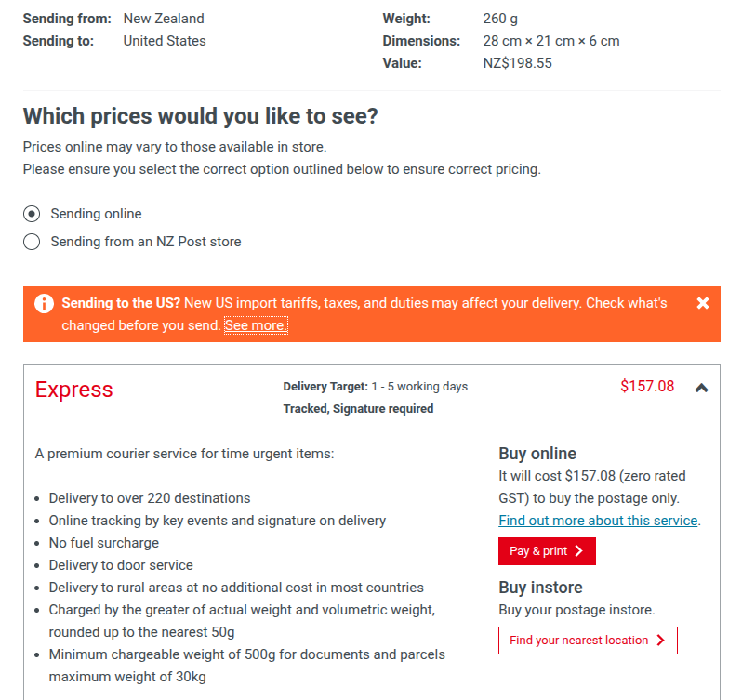Click the $157.08 Express price in the header

click(646, 386)
